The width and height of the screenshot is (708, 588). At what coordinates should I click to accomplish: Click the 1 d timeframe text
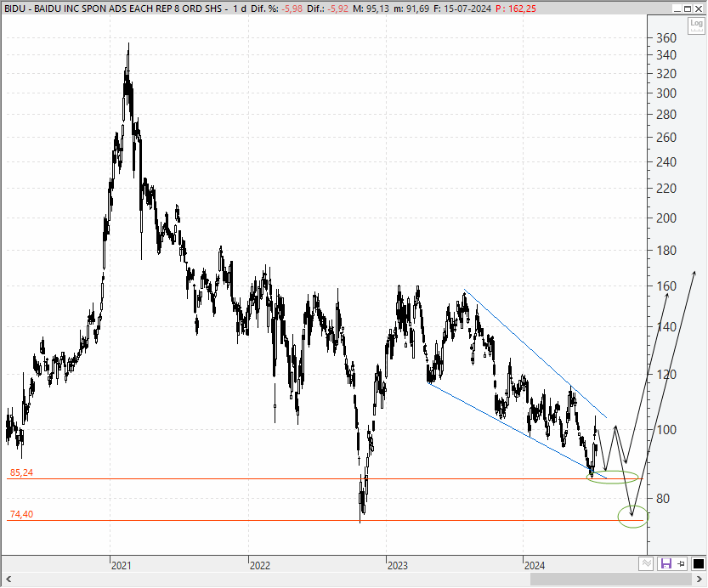[240, 8]
